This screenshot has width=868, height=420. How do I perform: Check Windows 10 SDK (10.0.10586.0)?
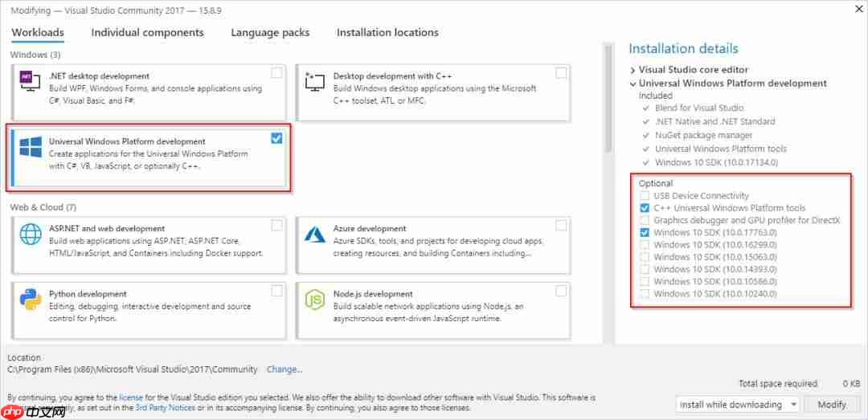[x=645, y=281]
